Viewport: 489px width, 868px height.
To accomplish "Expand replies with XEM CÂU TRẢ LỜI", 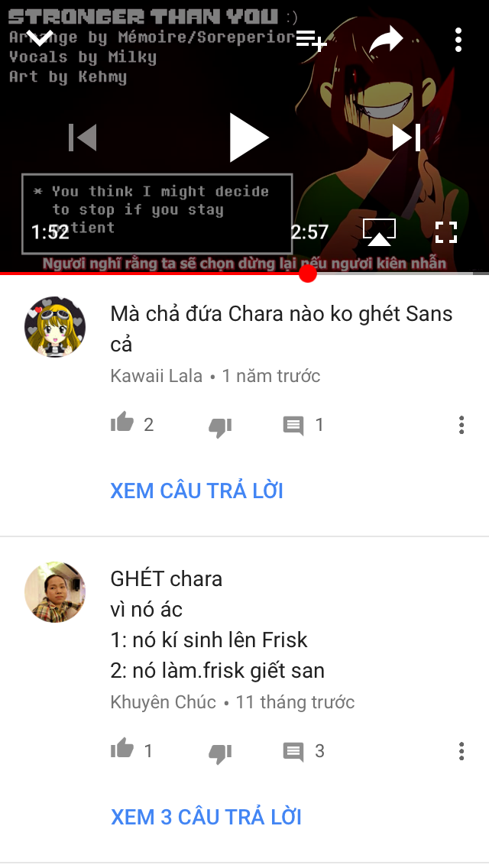I will click(x=196, y=491).
